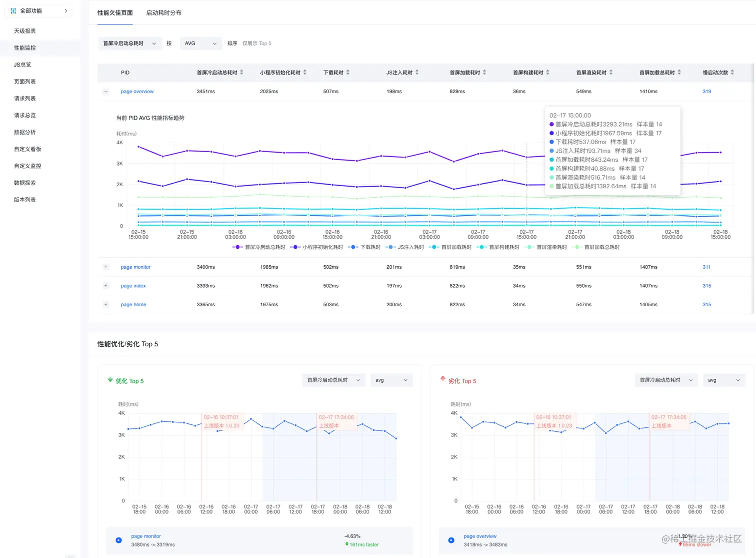
Task: Open the page overview link in table
Action: coord(137,92)
